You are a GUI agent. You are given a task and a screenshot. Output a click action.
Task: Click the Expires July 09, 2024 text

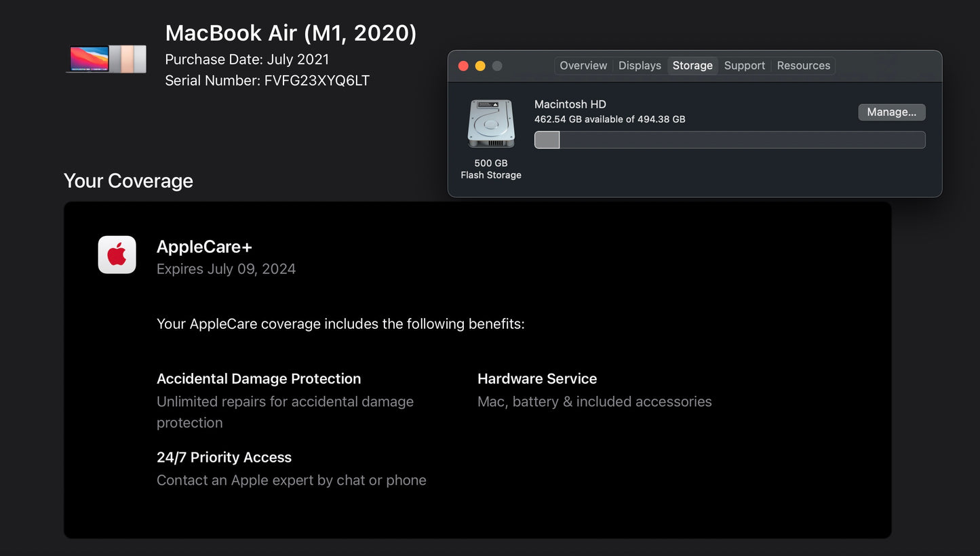point(226,269)
